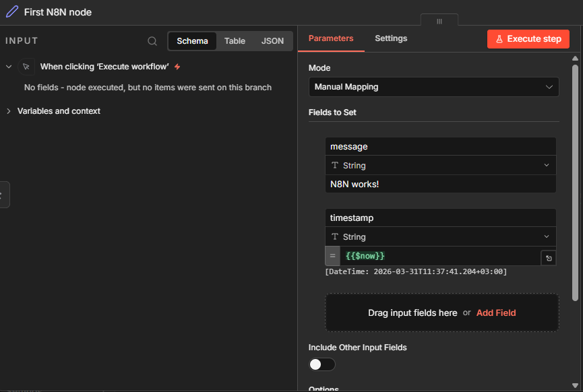
Task: Click the cursor trigger node icon
Action: click(x=26, y=67)
